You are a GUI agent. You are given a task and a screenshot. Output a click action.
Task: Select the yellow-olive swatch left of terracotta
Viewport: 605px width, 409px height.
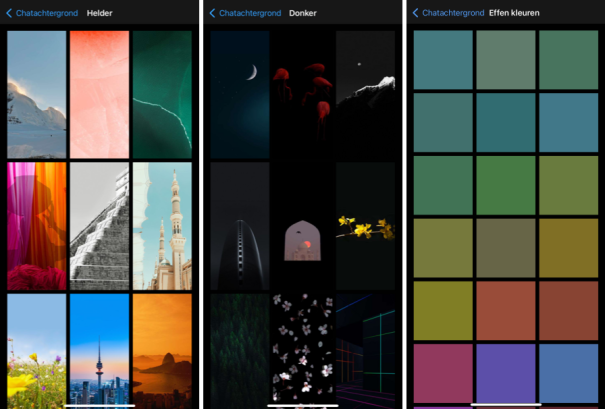click(443, 311)
